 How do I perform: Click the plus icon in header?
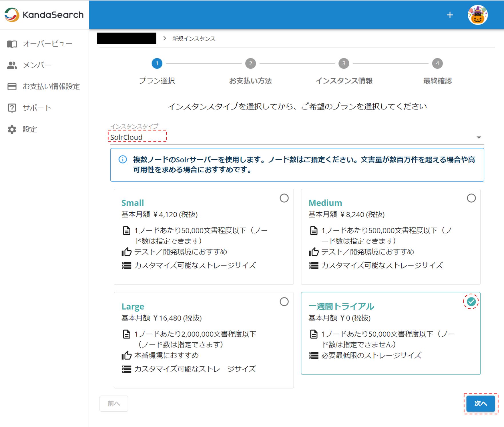coord(450,15)
